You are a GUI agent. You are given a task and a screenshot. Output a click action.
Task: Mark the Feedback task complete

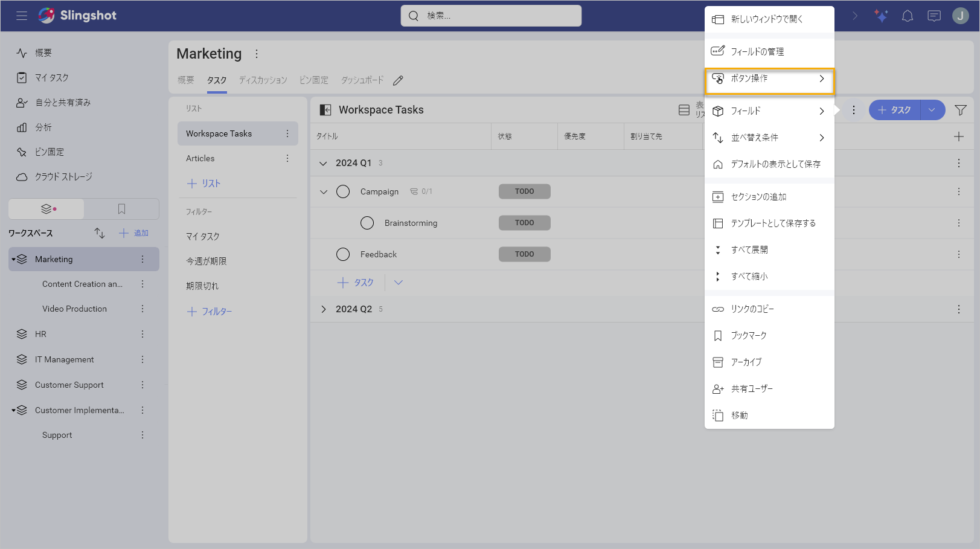343,254
